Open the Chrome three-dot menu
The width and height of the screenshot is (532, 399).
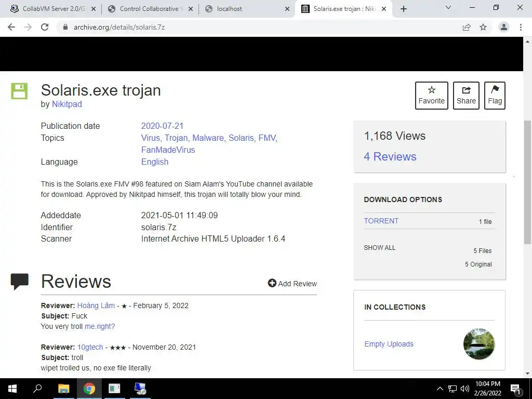521,27
